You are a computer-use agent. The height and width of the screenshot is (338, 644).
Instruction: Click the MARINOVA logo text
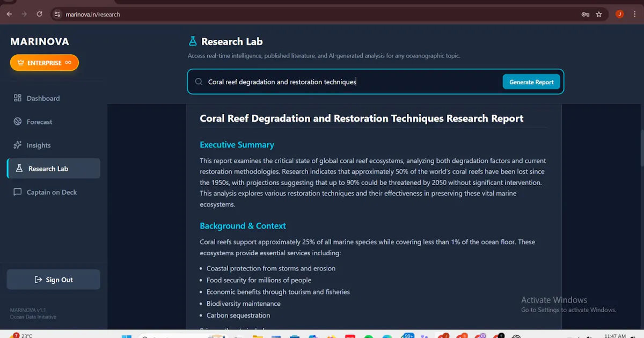[40, 42]
